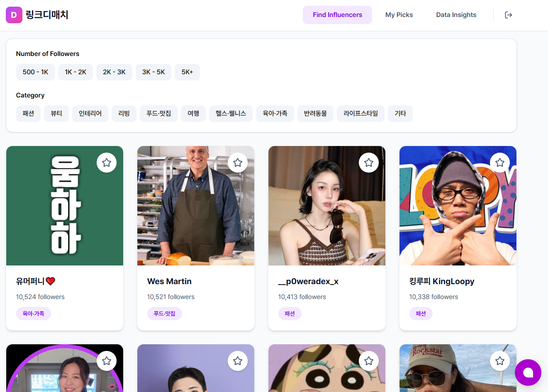The width and height of the screenshot is (548, 392).
Task: Click the 유머퍼니 influencer name
Action: pyautogui.click(x=36, y=281)
